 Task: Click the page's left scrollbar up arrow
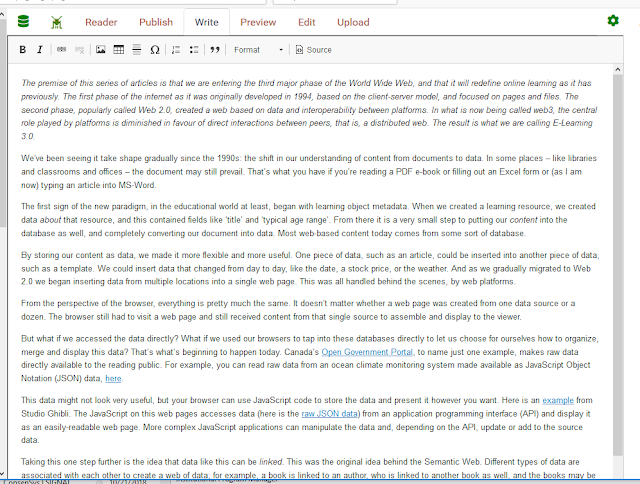[x=2, y=14]
